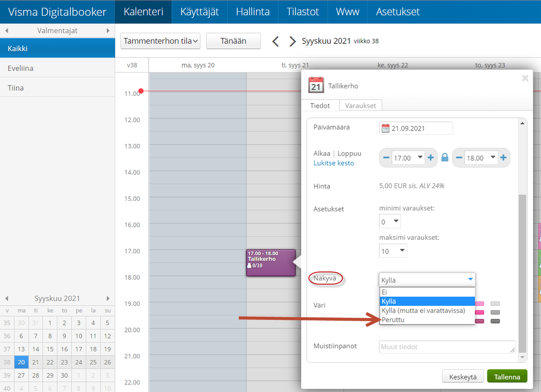
Task: Switch to the Tiedot tab
Action: click(x=320, y=106)
